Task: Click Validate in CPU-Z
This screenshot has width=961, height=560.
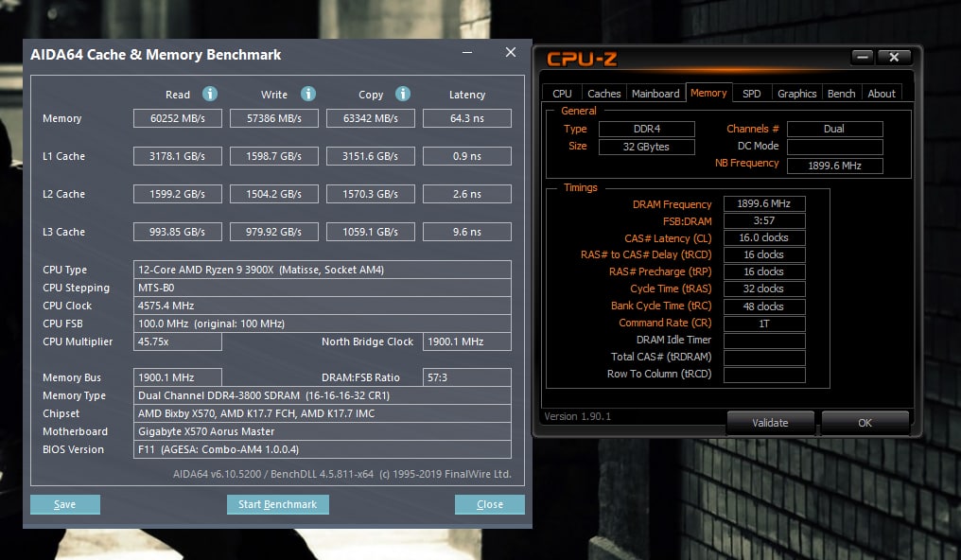Action: pos(770,423)
